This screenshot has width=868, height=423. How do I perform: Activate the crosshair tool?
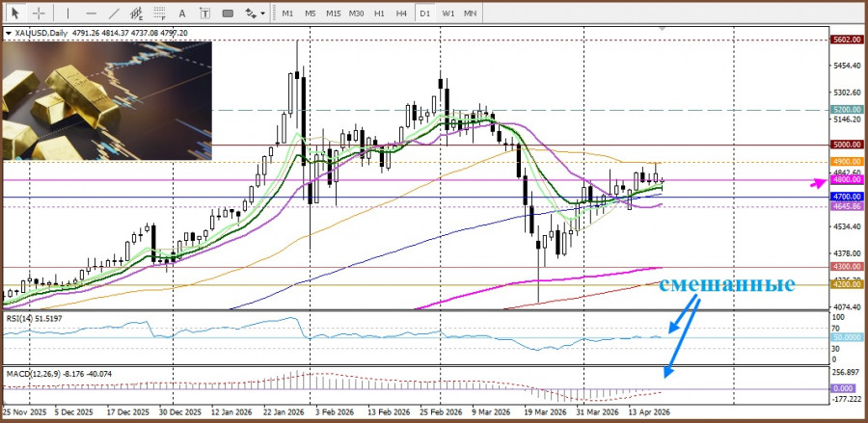pyautogui.click(x=39, y=13)
